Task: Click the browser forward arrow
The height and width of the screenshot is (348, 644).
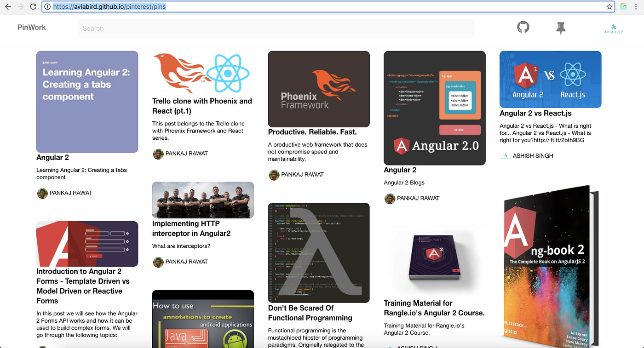Action: point(20,6)
